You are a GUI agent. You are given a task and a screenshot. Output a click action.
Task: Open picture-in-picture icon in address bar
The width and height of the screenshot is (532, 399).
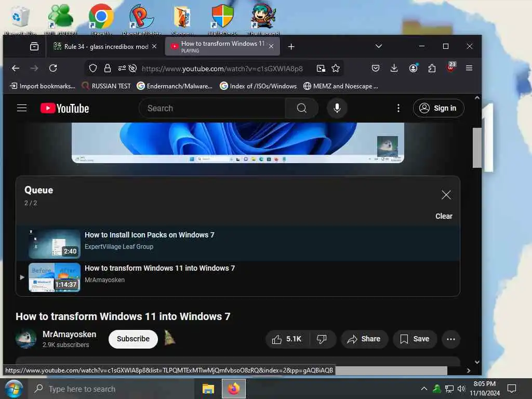pos(321,69)
